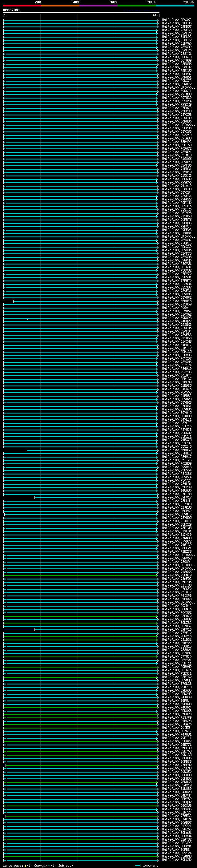Select hit label UniRef100_B2J715
This screenshot has width=197, height=868.
point(176,426)
